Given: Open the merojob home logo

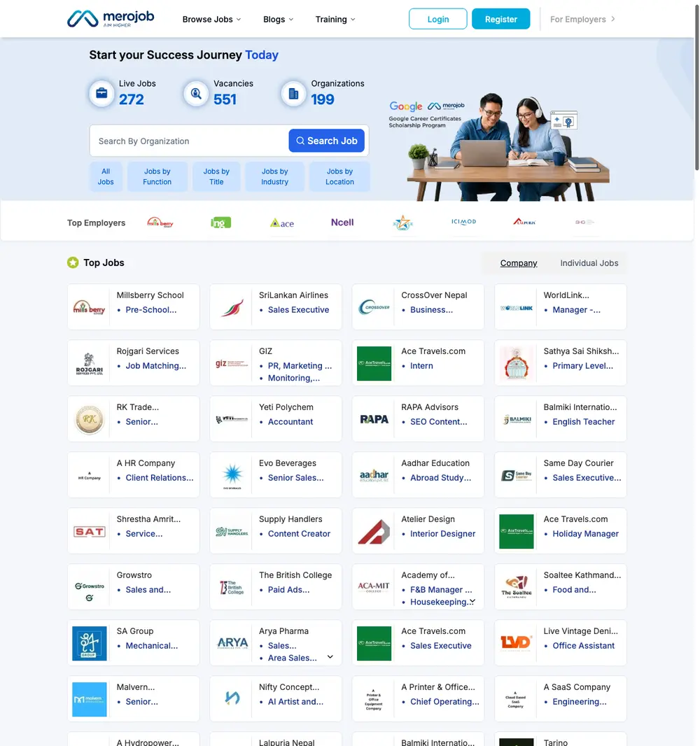Looking at the screenshot, I should (x=111, y=19).
